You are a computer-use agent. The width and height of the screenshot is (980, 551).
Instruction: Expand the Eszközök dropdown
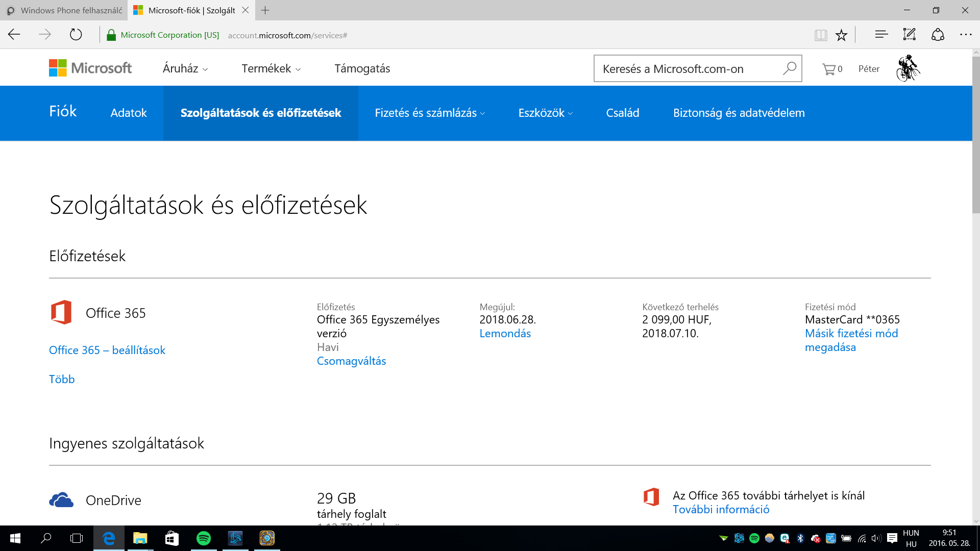[546, 113]
